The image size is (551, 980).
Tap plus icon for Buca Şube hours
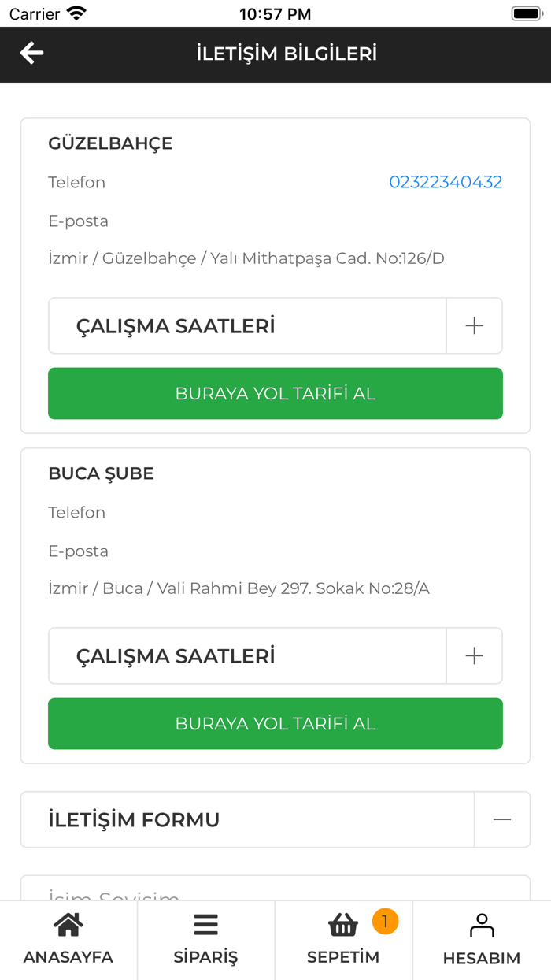pos(474,656)
